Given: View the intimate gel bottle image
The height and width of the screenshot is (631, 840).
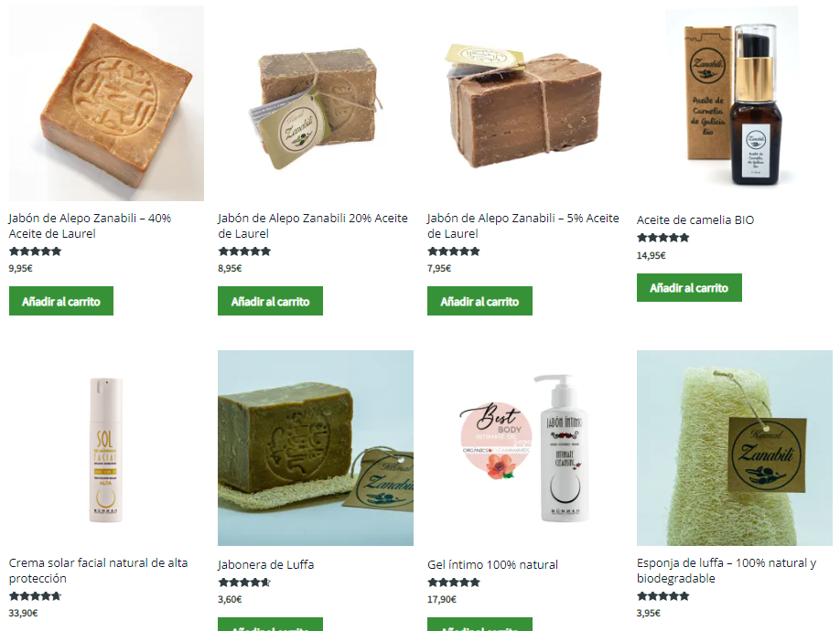Looking at the screenshot, I should [x=525, y=448].
